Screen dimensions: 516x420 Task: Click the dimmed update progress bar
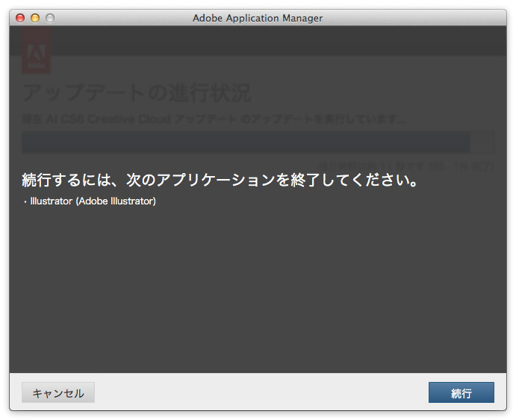(258, 142)
